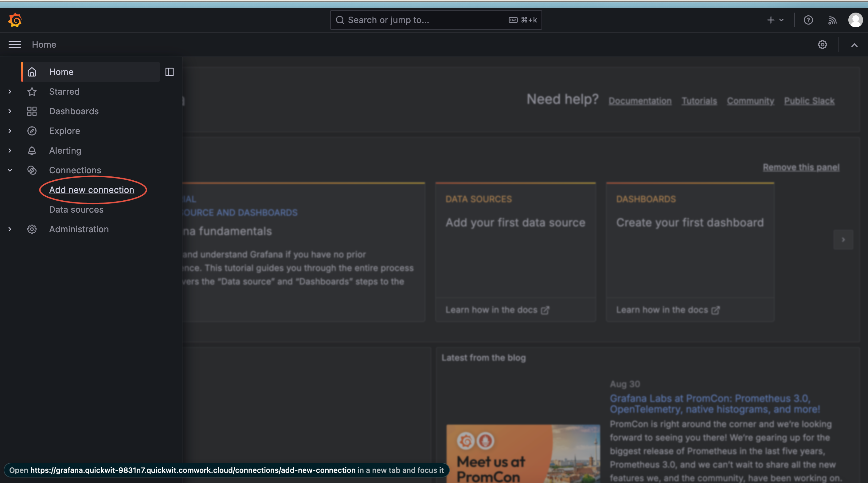This screenshot has width=868, height=483.
Task: Expand the Explore section chevron
Action: point(10,131)
